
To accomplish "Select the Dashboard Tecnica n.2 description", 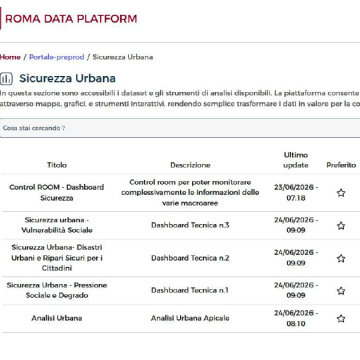I will tap(190, 258).
